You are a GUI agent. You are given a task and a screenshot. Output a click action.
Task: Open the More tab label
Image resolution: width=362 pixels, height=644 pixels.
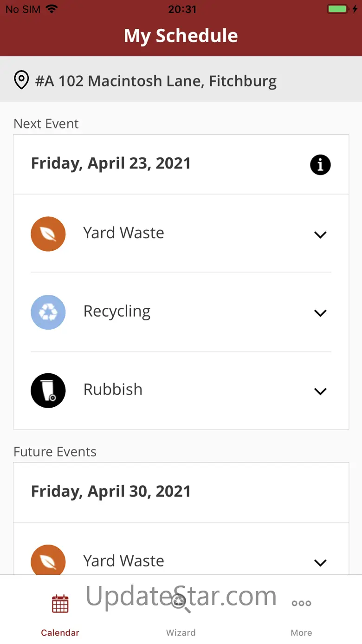301,632
